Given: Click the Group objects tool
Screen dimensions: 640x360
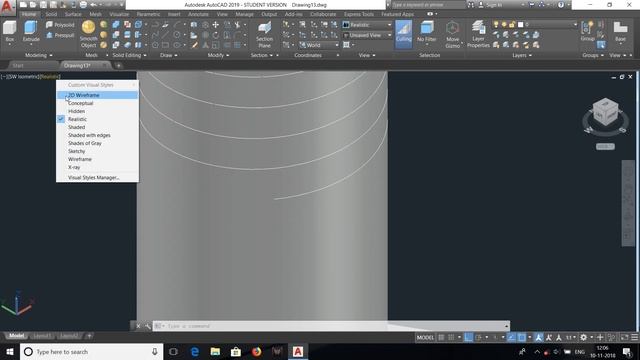Looking at the screenshot, I should pyautogui.click(x=587, y=31).
